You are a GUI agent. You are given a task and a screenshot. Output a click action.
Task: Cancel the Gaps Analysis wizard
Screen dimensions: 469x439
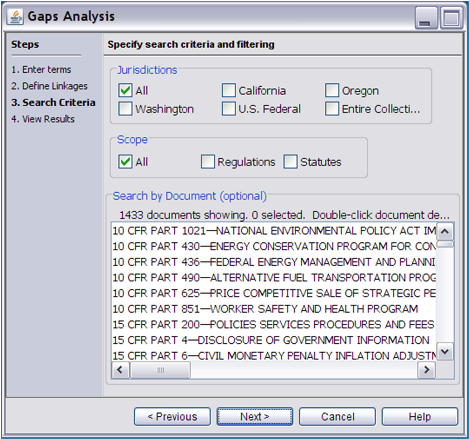point(337,417)
